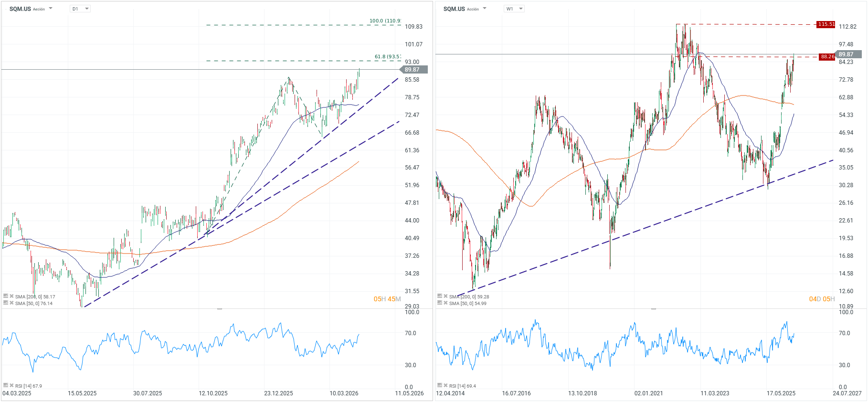Expand SQM.US symbol menu on left chart
Image resolution: width=868 pixels, height=402 pixels.
tap(51, 9)
